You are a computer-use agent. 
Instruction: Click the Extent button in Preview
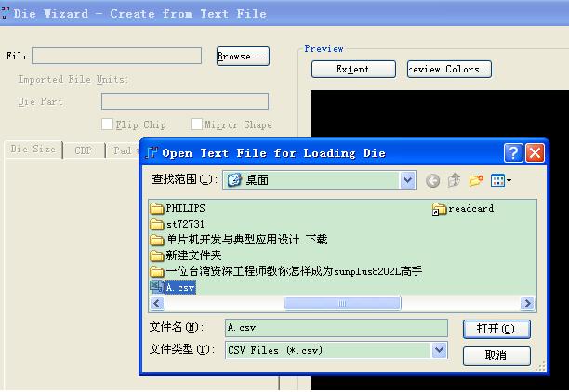[x=352, y=69]
